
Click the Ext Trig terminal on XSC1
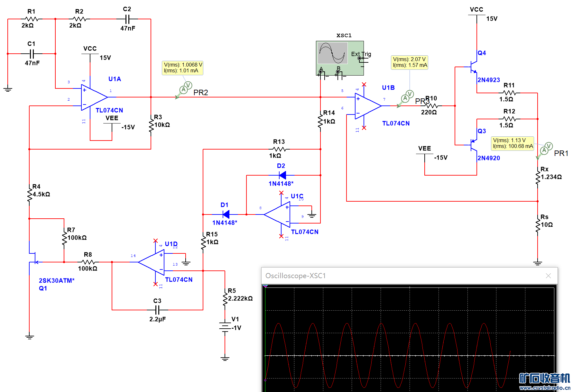(x=359, y=58)
